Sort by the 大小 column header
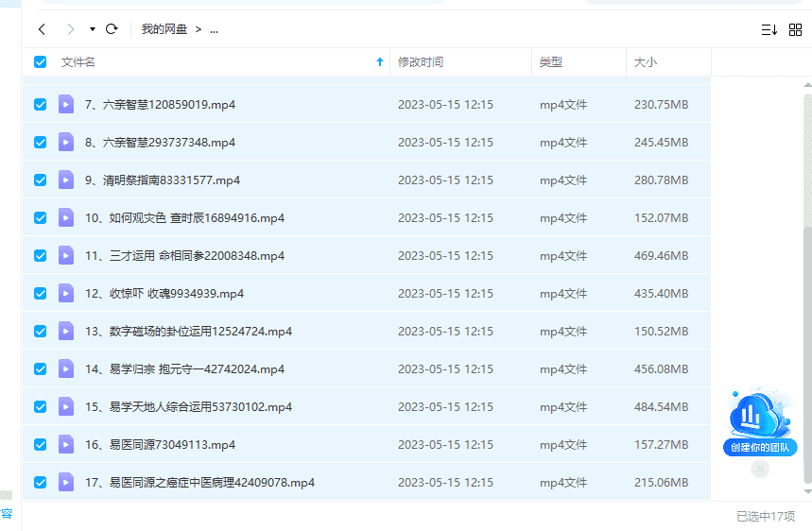The image size is (812, 531). (646, 62)
